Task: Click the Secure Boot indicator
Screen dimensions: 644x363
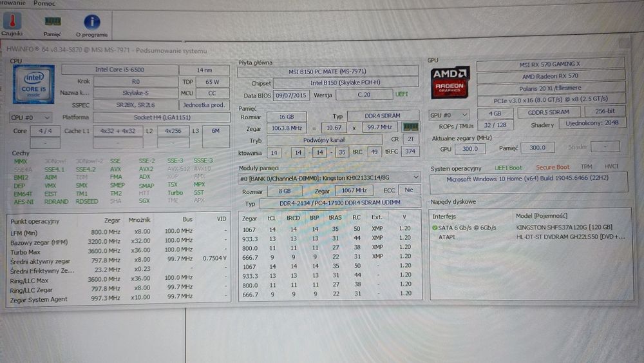Action: coord(553,168)
